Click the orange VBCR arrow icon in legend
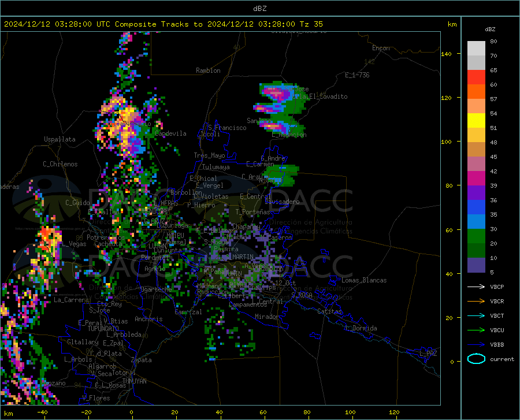 coord(476,301)
